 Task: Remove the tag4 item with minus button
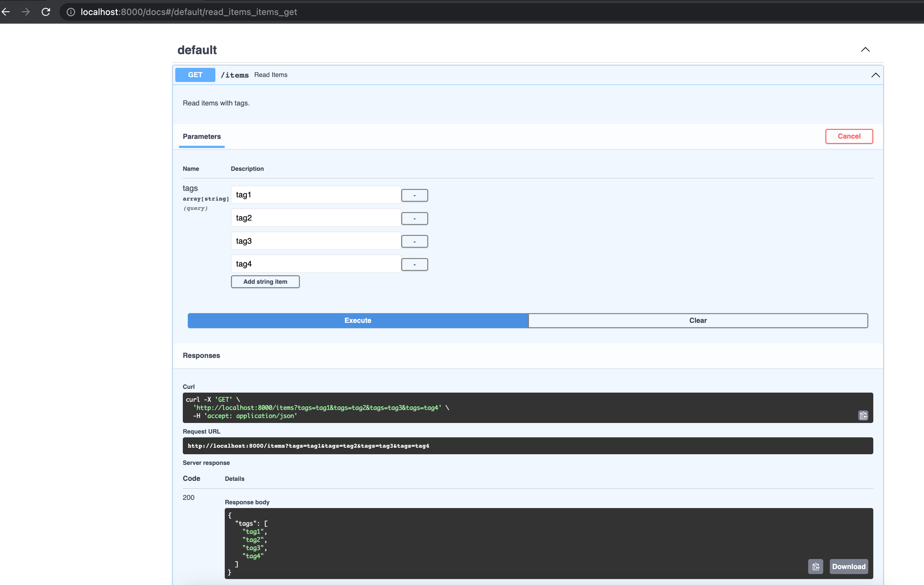coord(414,264)
